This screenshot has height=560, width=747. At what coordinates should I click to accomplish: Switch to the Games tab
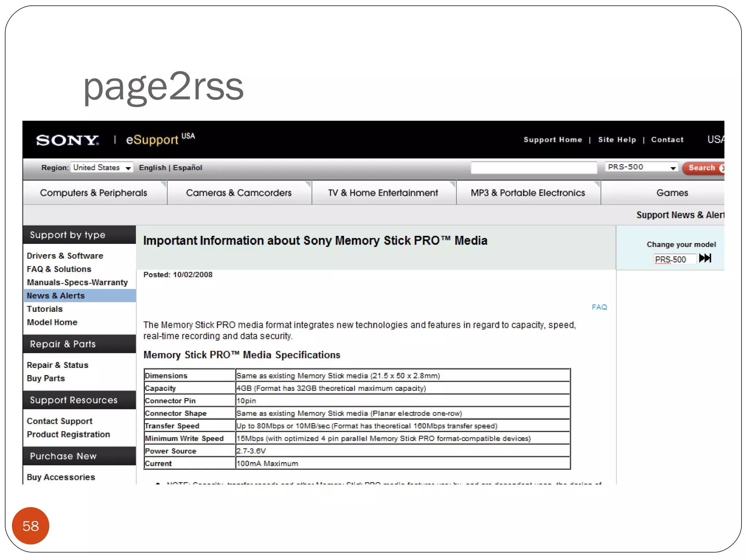[x=671, y=193]
